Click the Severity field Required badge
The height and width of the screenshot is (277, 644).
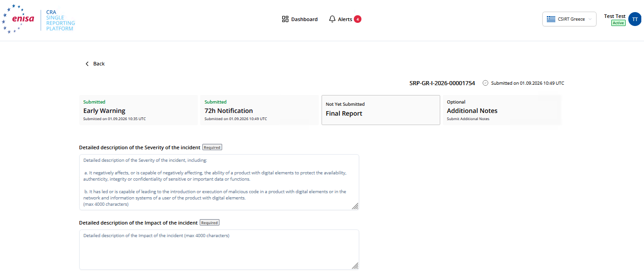tap(212, 147)
